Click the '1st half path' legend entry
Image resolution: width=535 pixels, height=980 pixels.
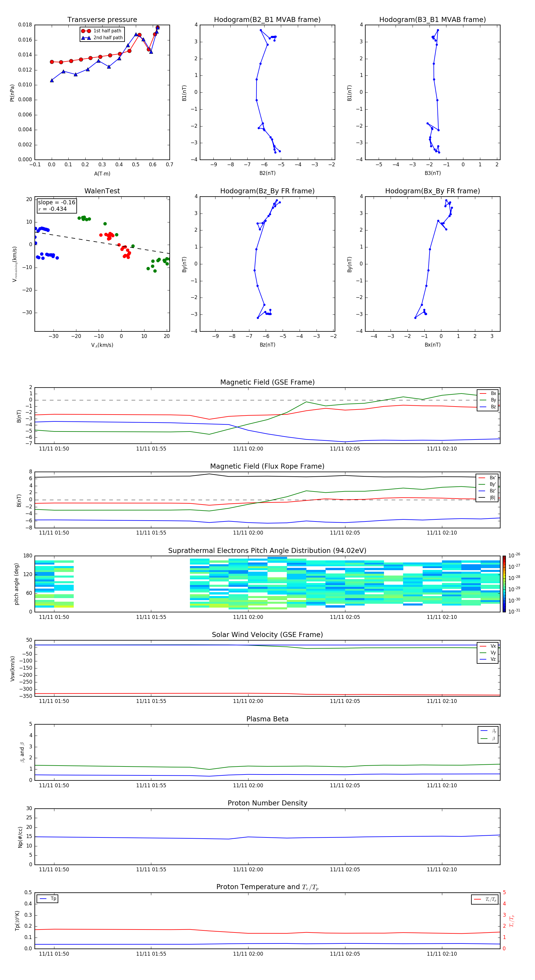[x=101, y=31]
